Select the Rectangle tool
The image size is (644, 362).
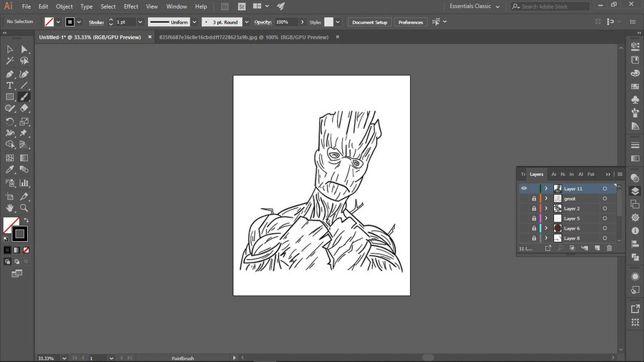point(9,97)
